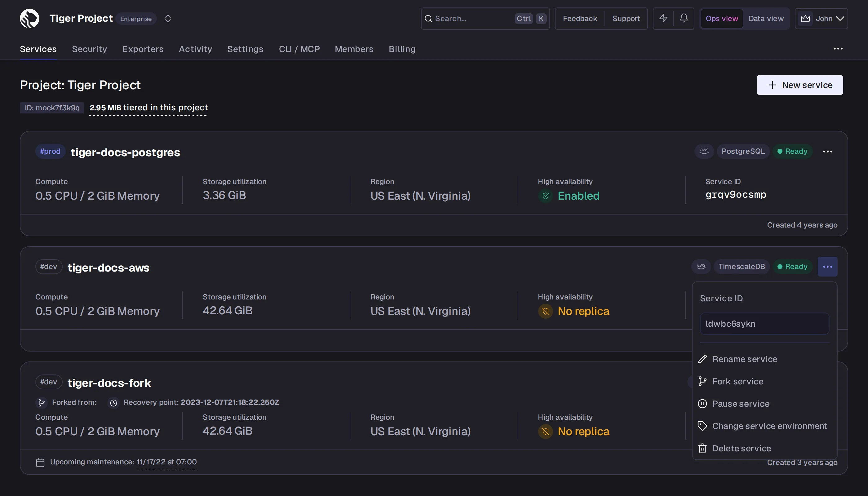The height and width of the screenshot is (496, 868).
Task: Switch to Data view
Action: tap(766, 18)
